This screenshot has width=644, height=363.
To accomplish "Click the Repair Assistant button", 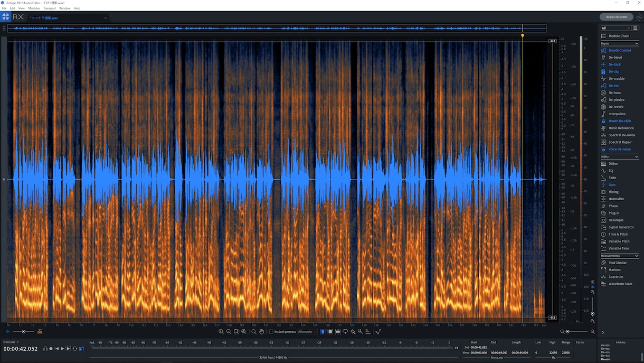I will (617, 17).
